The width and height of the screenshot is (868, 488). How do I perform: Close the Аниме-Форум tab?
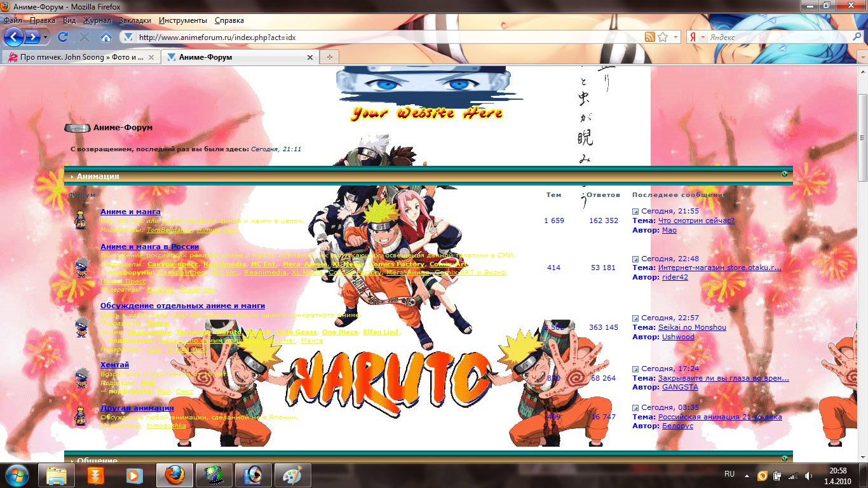click(x=310, y=57)
